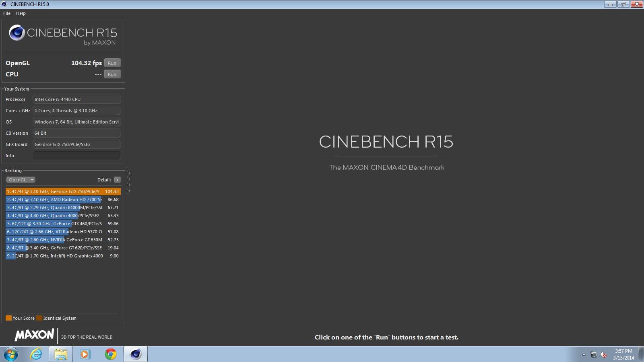
Task: Open Windows Media Player from taskbar
Action: [x=85, y=354]
